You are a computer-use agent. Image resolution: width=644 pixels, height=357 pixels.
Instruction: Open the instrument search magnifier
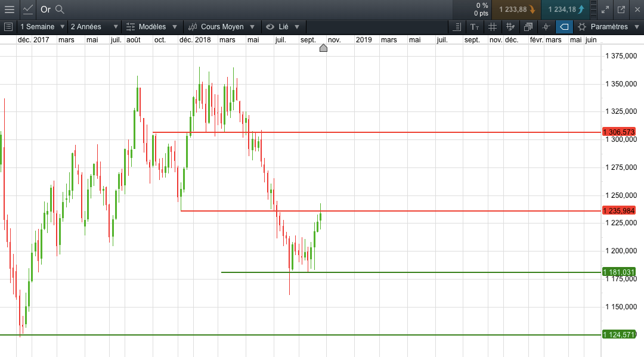coord(60,10)
